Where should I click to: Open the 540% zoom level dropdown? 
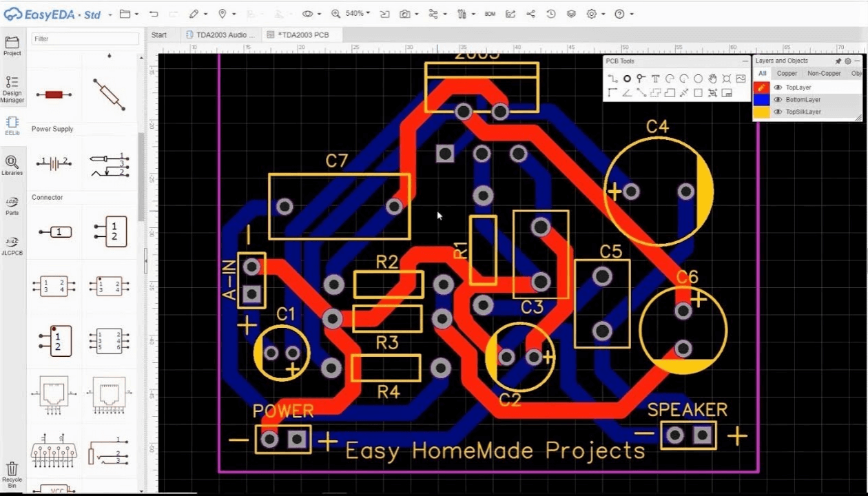pyautogui.click(x=358, y=14)
